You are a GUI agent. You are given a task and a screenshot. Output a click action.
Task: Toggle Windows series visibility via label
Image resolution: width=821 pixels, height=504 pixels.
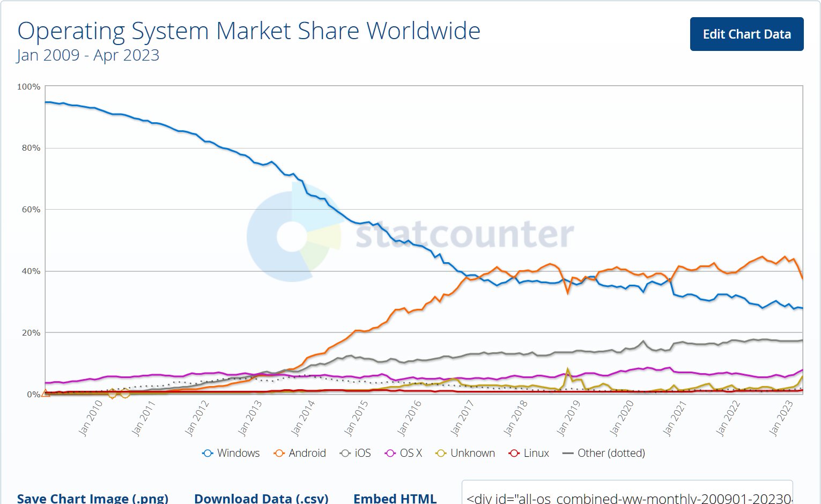[238, 453]
